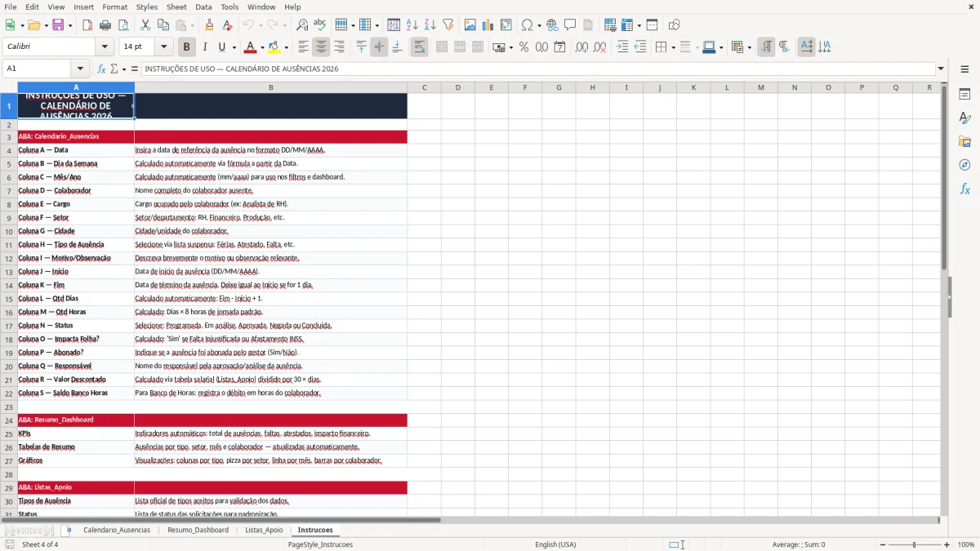
Task: Expand the Name Box dropdown
Action: click(x=80, y=69)
